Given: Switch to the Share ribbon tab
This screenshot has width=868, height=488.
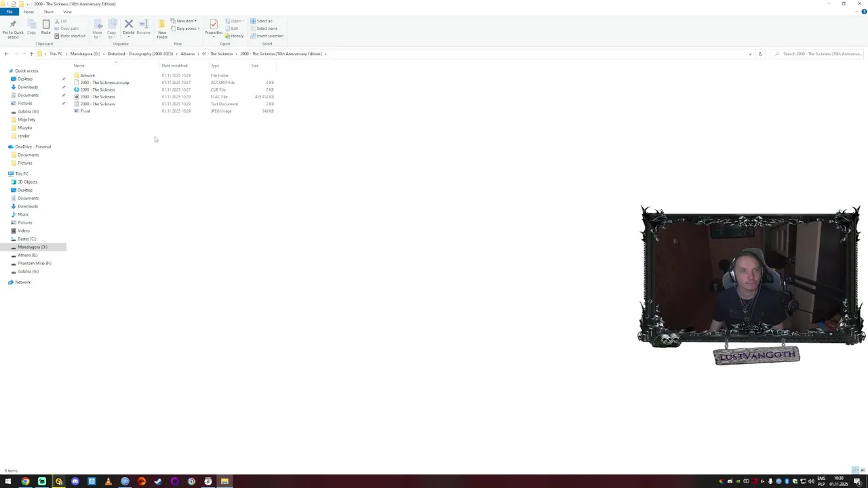Looking at the screenshot, I should click(49, 12).
